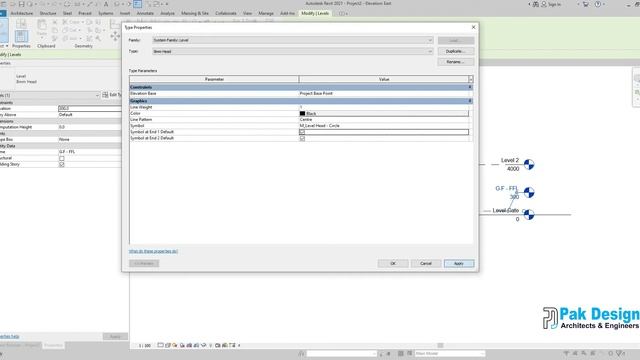The image size is (640, 360).
Task: Click the Edit Type icon in Properties palette
Action: 105,95
